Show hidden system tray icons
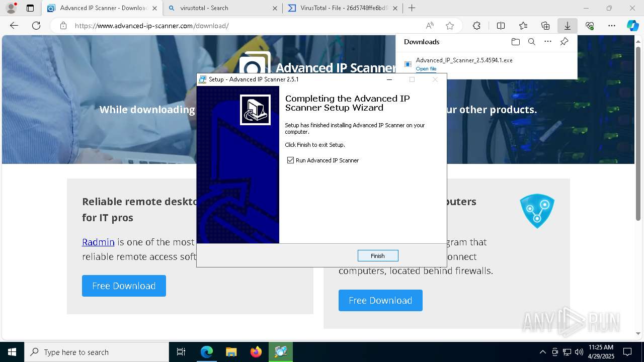The width and height of the screenshot is (644, 362). (542, 352)
